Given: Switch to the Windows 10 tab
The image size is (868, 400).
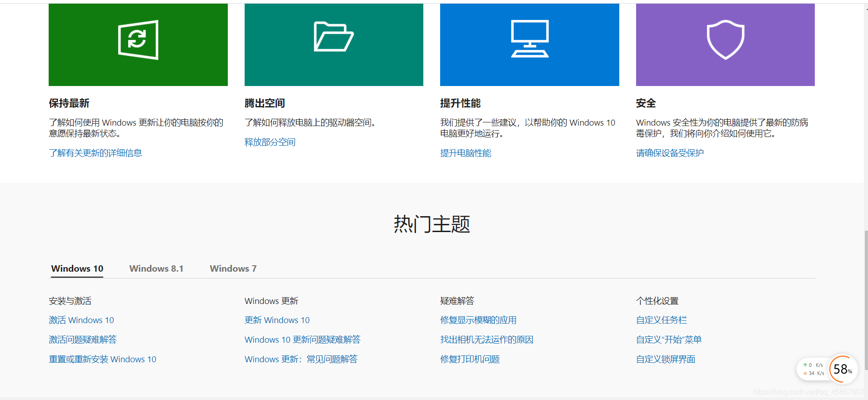Looking at the screenshot, I should (77, 268).
